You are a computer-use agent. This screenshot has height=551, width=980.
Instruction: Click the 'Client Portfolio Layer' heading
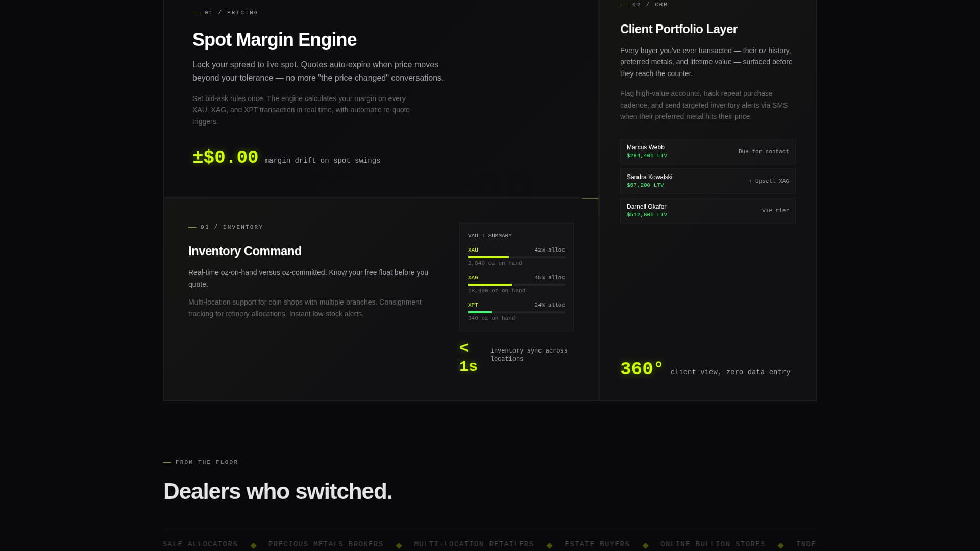tap(678, 29)
